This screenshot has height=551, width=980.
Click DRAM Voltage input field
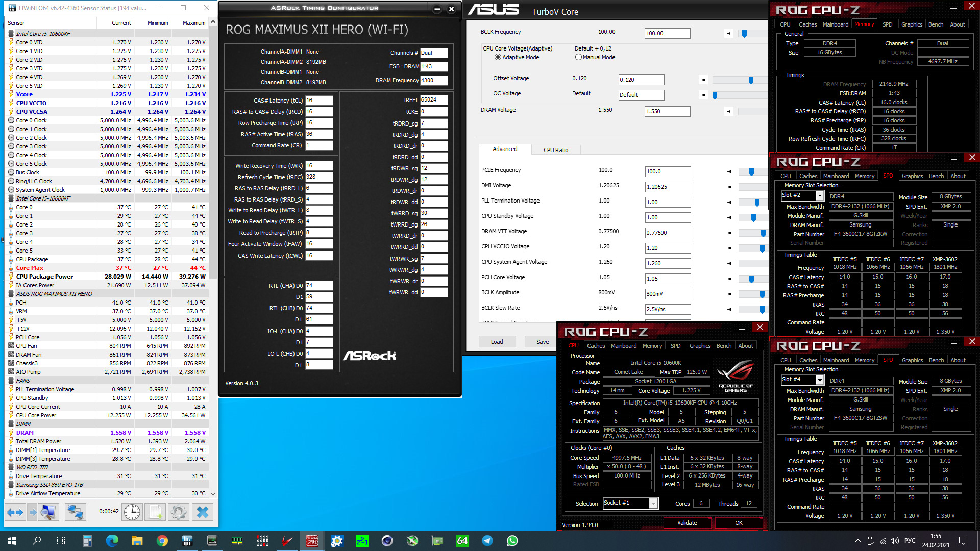(667, 111)
